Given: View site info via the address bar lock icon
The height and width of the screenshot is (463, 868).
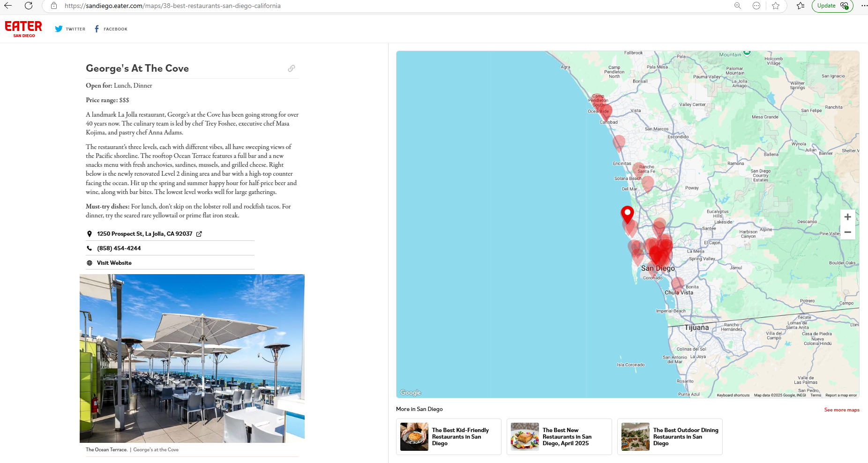Looking at the screenshot, I should 54,6.
